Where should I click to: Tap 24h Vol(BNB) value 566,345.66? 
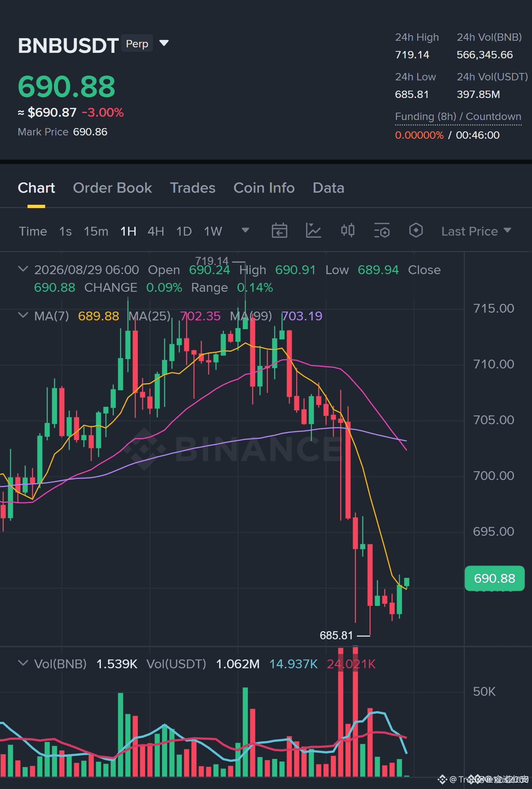[x=485, y=55]
